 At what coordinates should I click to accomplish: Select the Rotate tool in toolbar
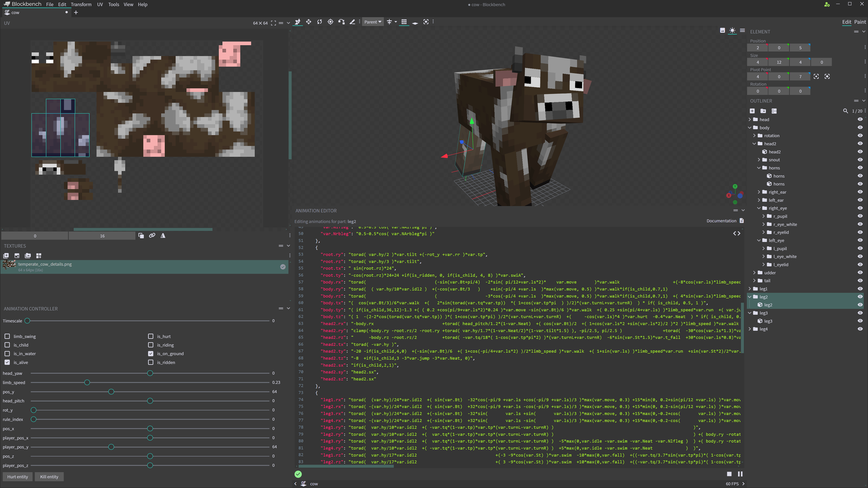click(319, 22)
